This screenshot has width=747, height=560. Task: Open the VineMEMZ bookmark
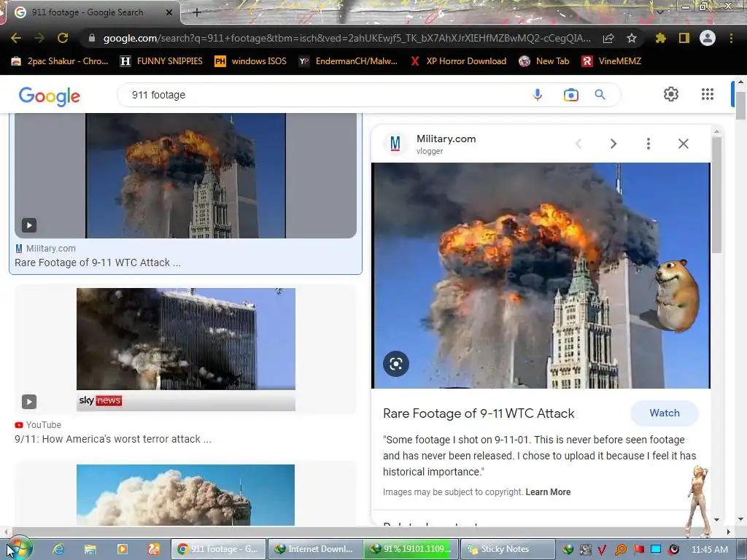click(611, 61)
